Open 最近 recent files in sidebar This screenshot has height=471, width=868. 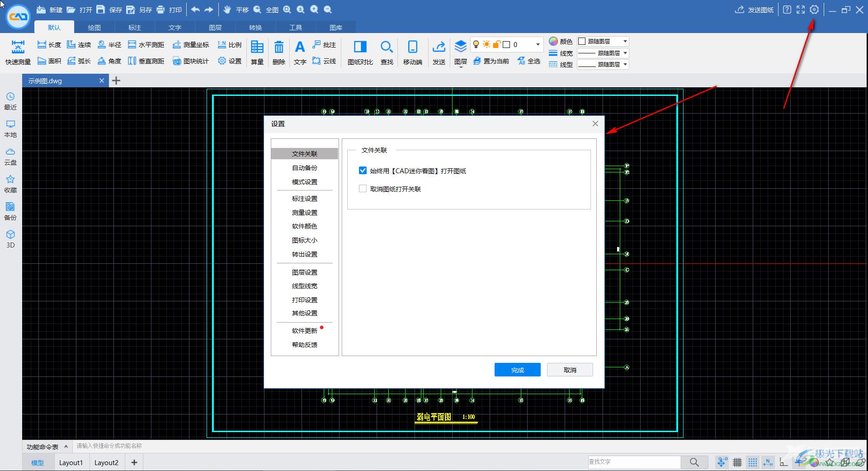[x=10, y=101]
